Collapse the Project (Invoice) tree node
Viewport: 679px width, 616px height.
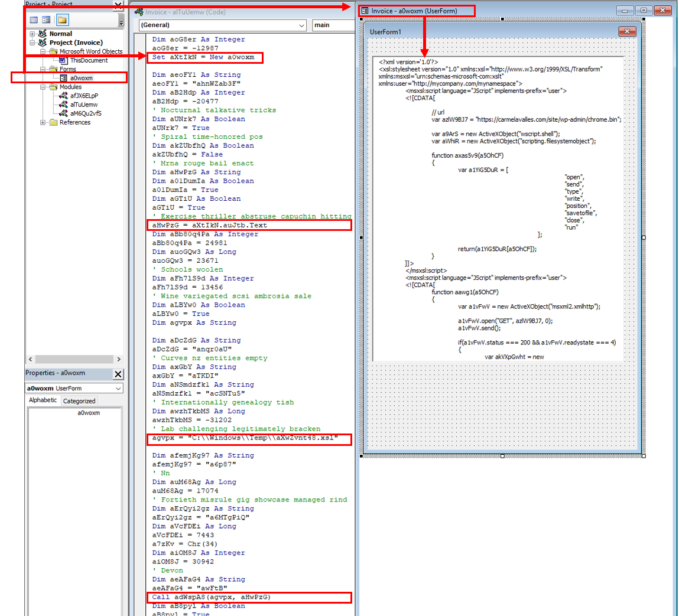[32, 43]
